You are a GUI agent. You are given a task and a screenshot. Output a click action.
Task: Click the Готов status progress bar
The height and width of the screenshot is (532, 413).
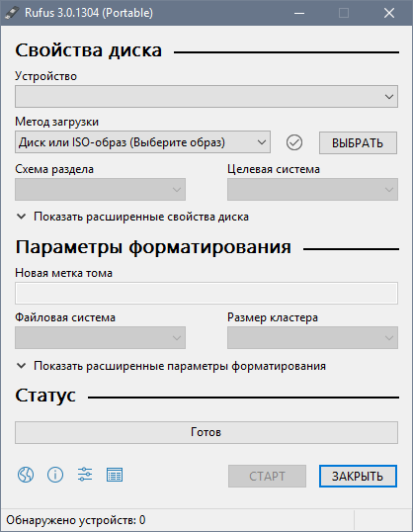pos(206,432)
